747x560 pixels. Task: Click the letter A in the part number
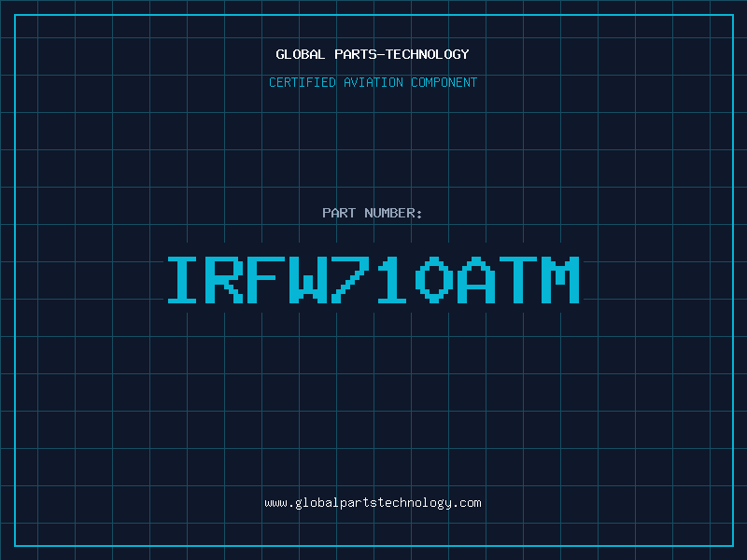click(478, 280)
